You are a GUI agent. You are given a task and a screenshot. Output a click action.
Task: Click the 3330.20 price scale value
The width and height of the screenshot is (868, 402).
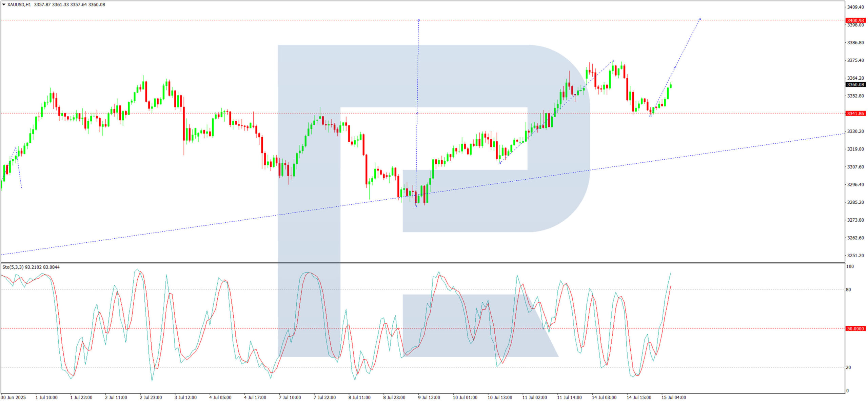855,132
